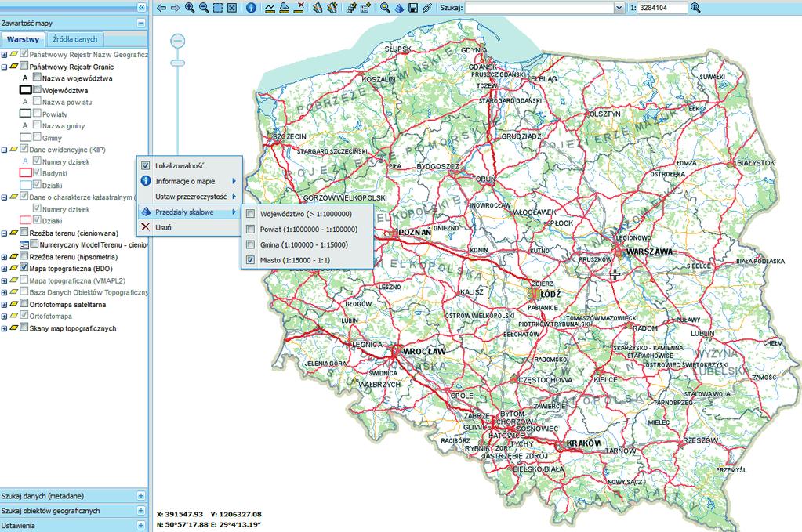The height and width of the screenshot is (532, 802).
Task: Choose Usuń from context menu
Action: (189, 227)
